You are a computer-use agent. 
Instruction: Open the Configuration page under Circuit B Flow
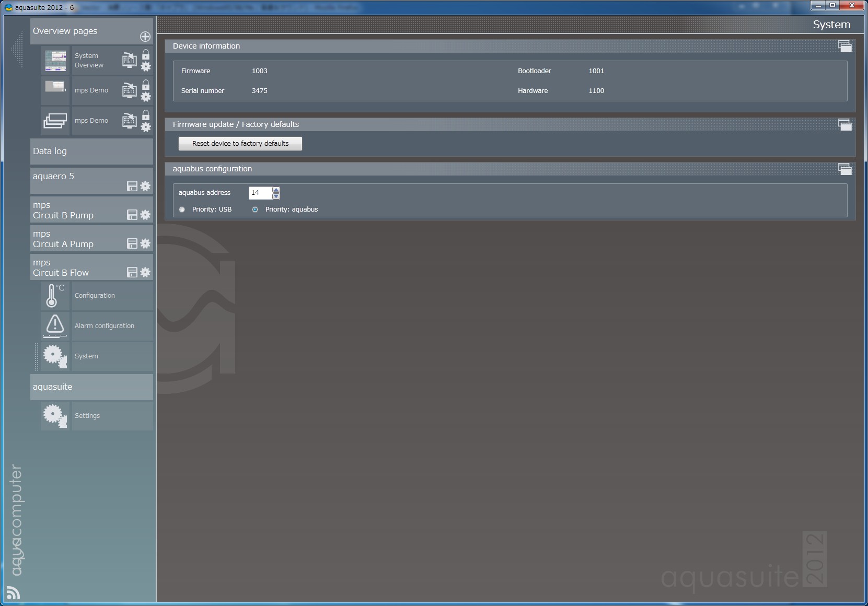112,296
